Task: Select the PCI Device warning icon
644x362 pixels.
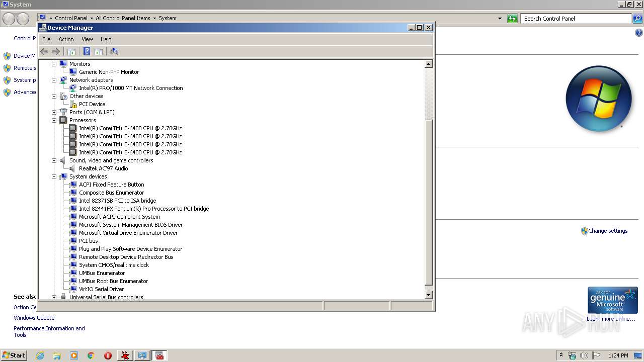Action: click(x=73, y=104)
